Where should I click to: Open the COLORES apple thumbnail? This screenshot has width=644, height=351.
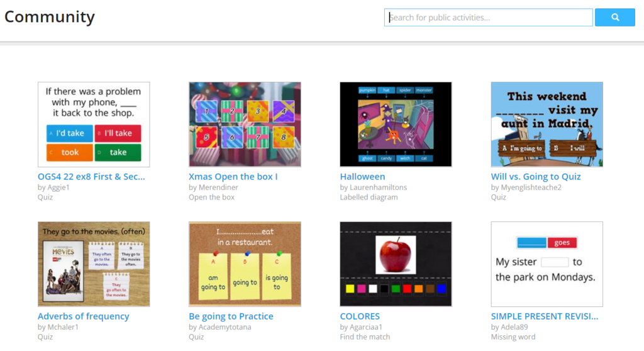pyautogui.click(x=396, y=264)
